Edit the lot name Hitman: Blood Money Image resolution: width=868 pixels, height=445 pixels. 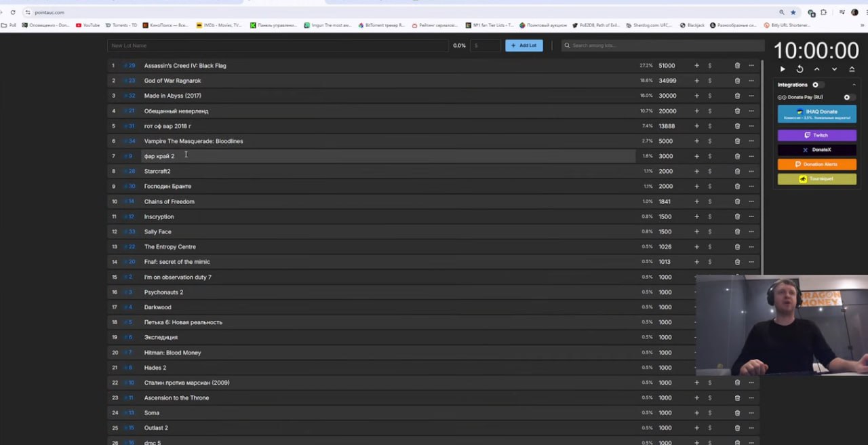pyautogui.click(x=172, y=352)
